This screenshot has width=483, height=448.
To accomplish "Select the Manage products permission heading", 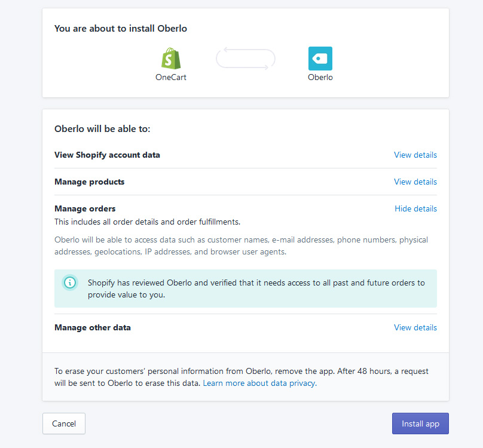I will tap(90, 182).
